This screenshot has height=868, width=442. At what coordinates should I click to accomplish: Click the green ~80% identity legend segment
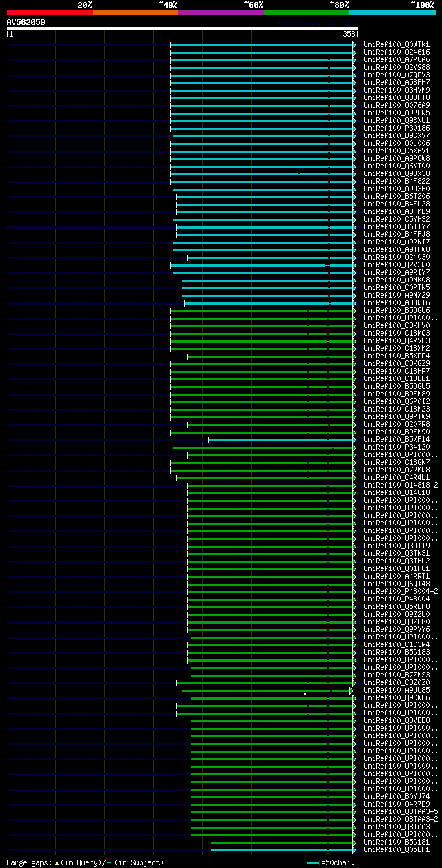(306, 12)
